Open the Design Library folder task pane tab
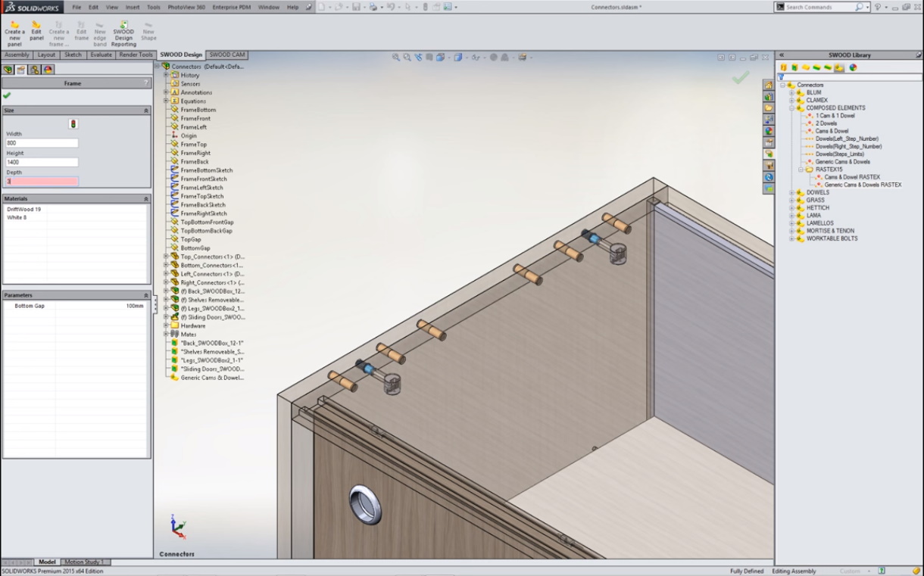 click(769, 97)
